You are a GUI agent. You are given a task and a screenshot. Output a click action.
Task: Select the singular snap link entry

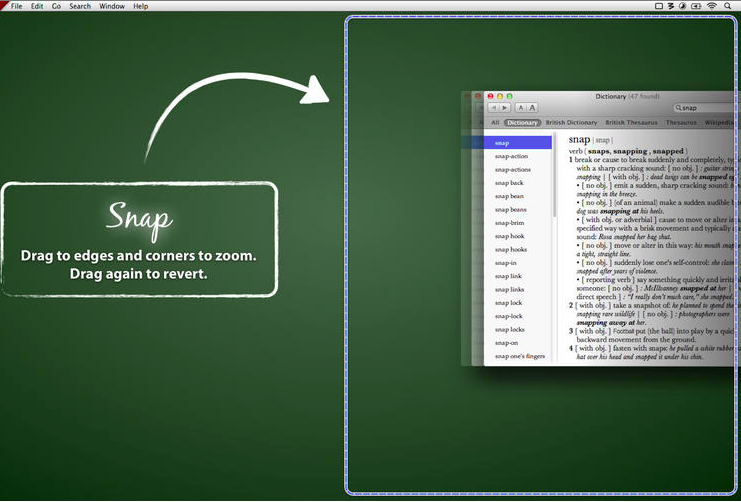tap(508, 276)
